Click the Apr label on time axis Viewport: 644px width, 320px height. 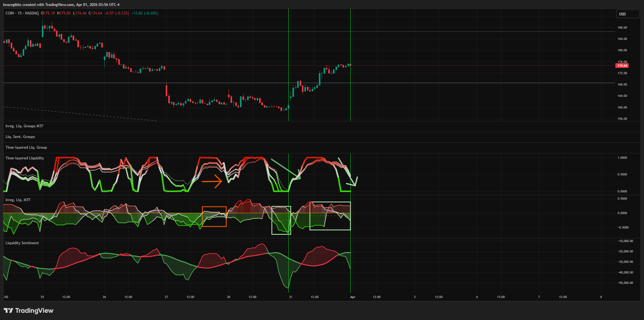[353, 297]
